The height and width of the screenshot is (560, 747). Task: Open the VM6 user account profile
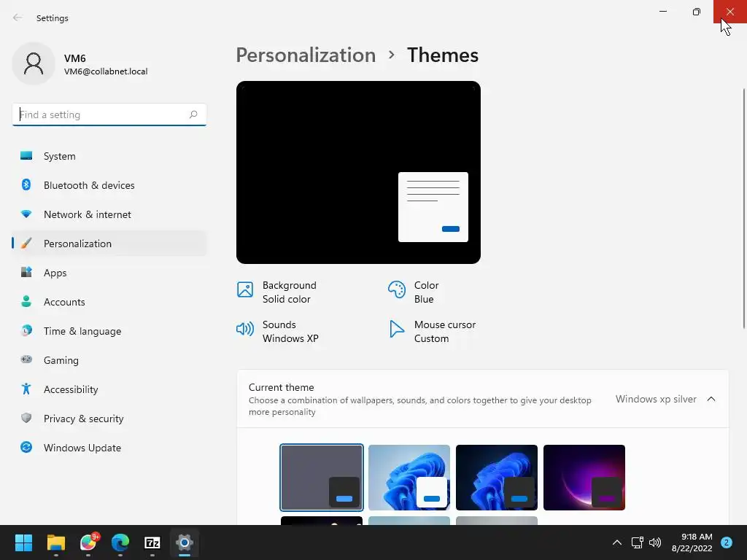coord(81,64)
